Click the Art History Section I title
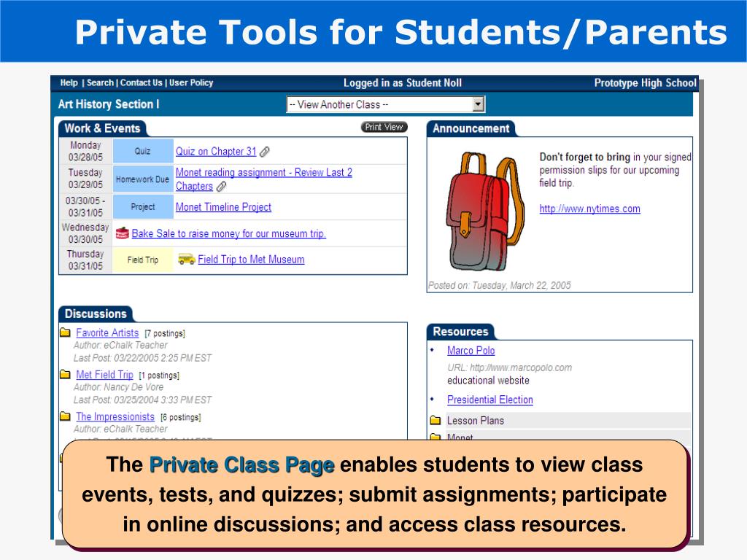747x560 pixels. tap(109, 104)
